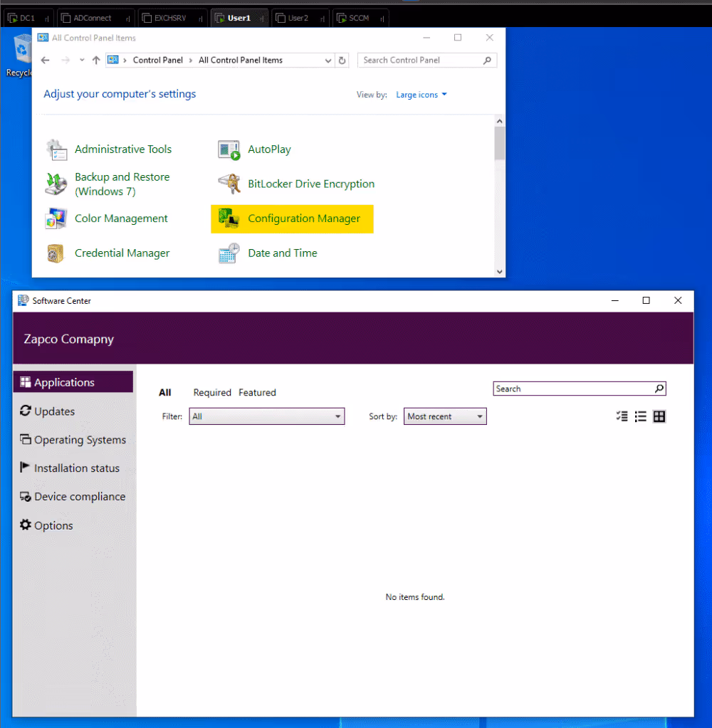The height and width of the screenshot is (728, 712).
Task: Switch to the User2 virtual machine tab
Action: 300,18
